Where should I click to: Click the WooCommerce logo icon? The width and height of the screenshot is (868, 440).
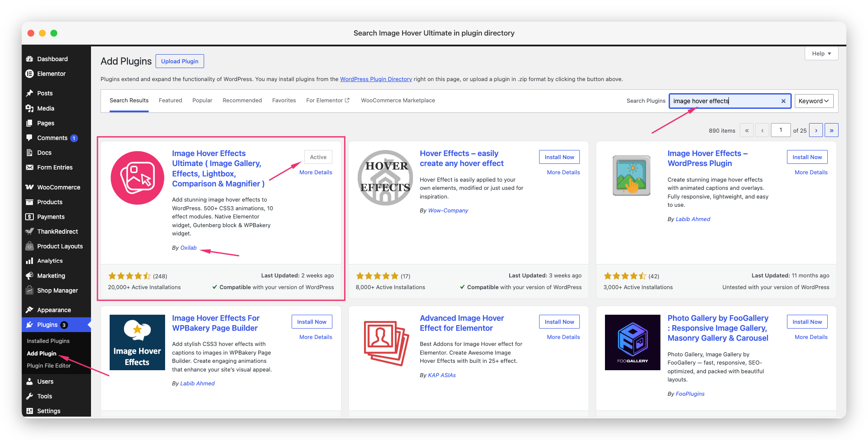(29, 187)
